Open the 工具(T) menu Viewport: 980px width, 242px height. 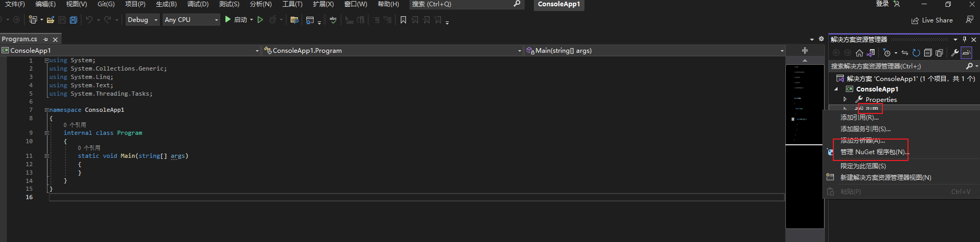[x=292, y=4]
